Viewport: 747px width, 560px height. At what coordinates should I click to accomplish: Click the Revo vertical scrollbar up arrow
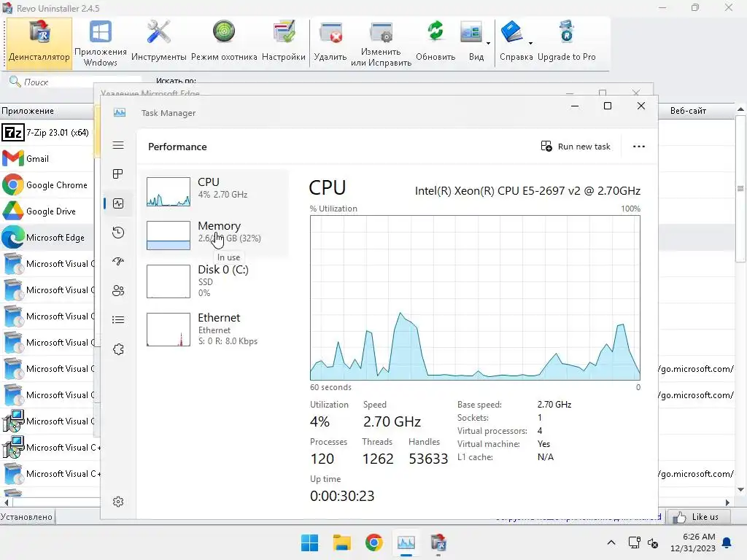click(x=740, y=109)
